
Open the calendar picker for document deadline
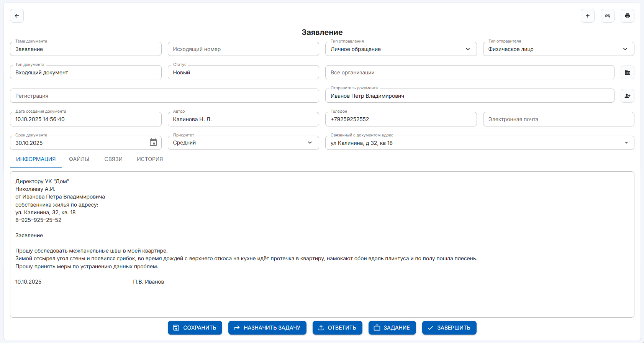153,143
